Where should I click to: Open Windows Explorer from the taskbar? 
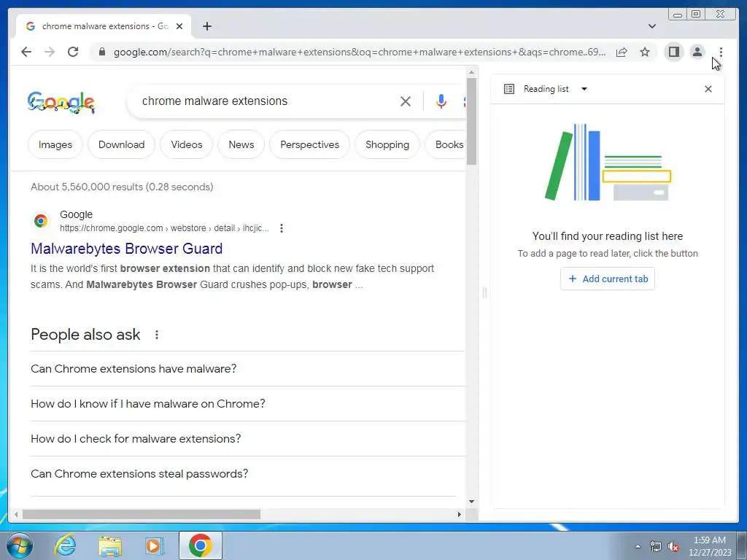110,545
